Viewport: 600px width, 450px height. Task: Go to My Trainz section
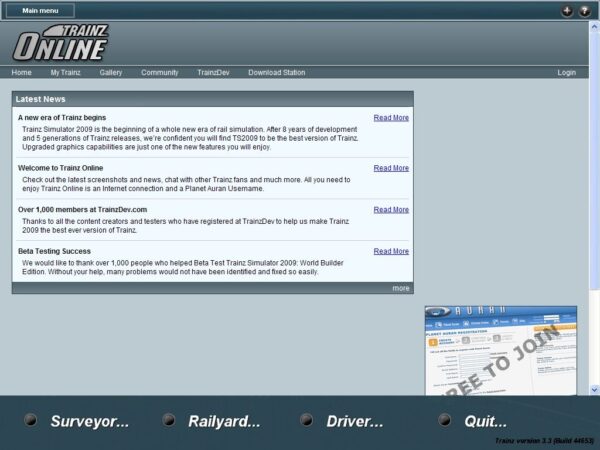pos(66,73)
